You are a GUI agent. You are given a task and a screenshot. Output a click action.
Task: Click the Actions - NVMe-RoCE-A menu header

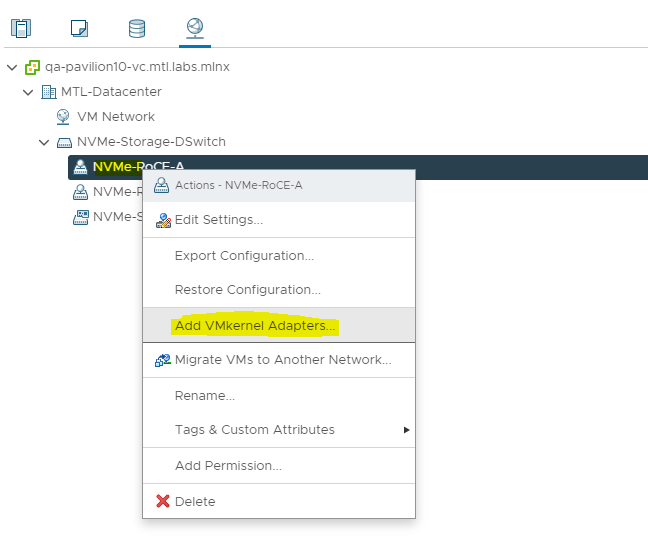coord(279,186)
